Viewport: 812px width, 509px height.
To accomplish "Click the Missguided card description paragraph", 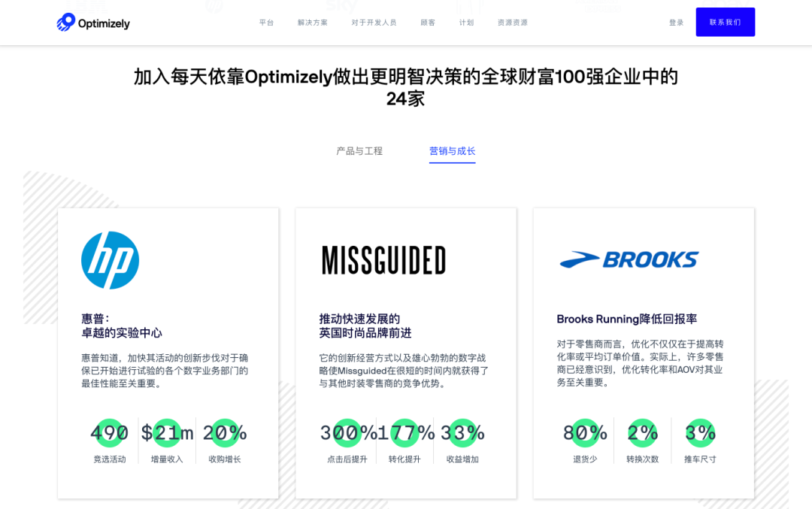I will [404, 371].
